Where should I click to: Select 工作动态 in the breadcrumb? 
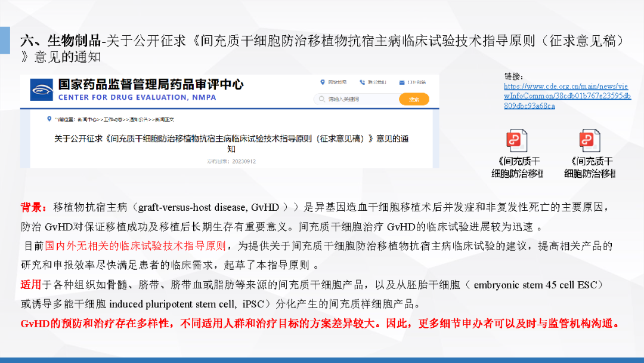point(113,119)
